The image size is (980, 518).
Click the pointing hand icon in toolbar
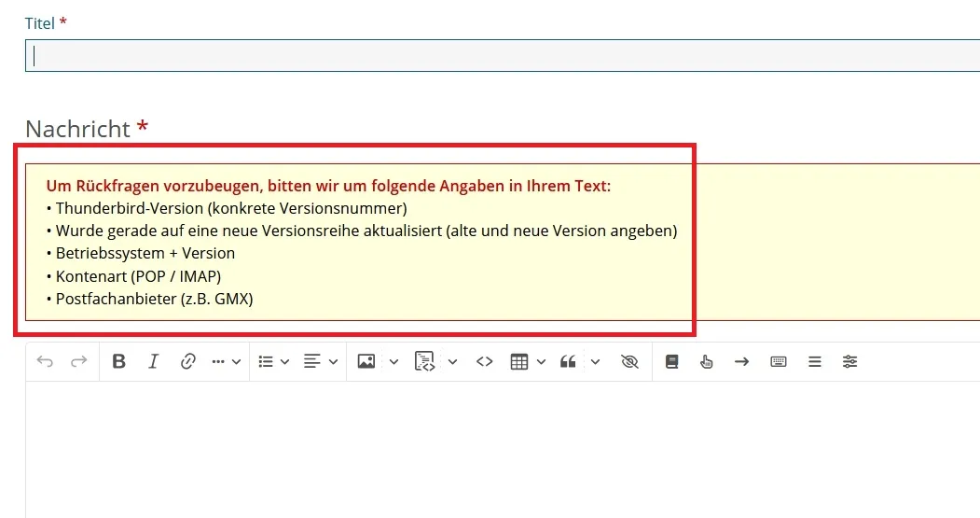706,361
